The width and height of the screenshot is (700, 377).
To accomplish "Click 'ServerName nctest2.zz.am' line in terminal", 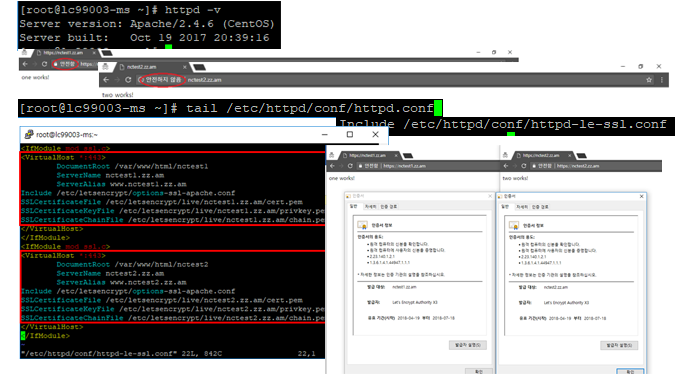I will pyautogui.click(x=110, y=273).
